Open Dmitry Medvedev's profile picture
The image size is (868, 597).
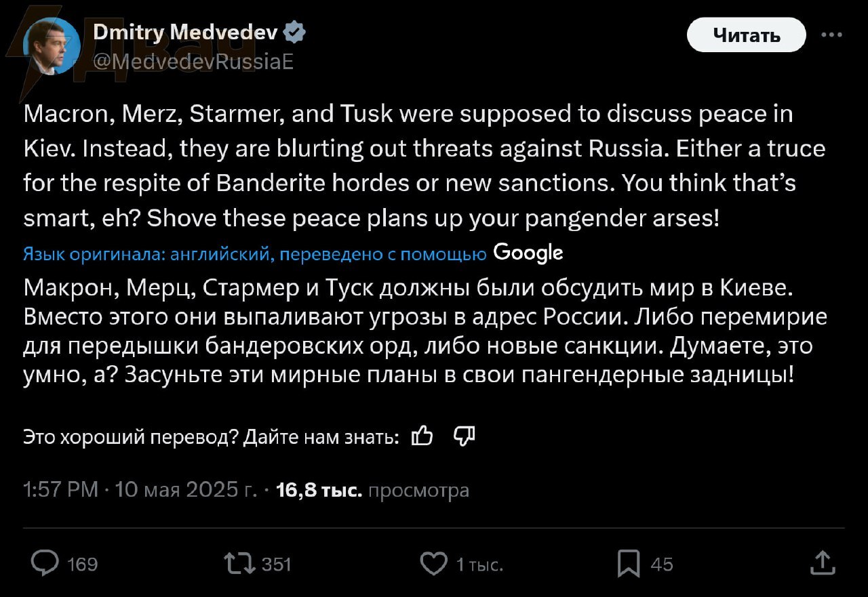coord(50,46)
